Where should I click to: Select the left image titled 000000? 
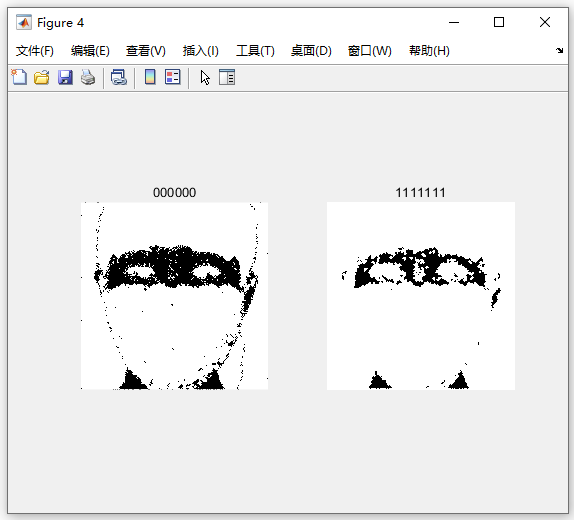click(x=174, y=296)
